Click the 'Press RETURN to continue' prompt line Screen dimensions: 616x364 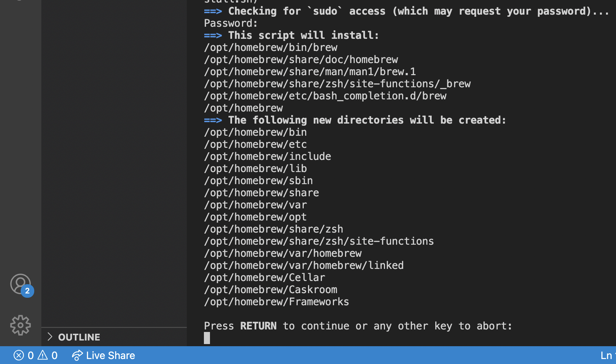(x=358, y=326)
